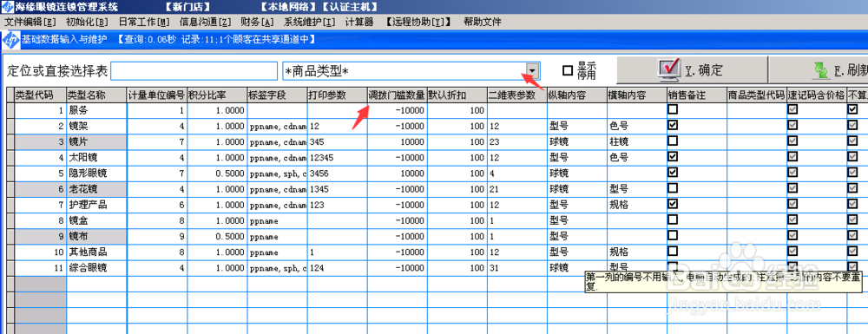Click the 二维表参数 column header
Image resolution: width=868 pixels, height=334 pixels.
pos(517,95)
